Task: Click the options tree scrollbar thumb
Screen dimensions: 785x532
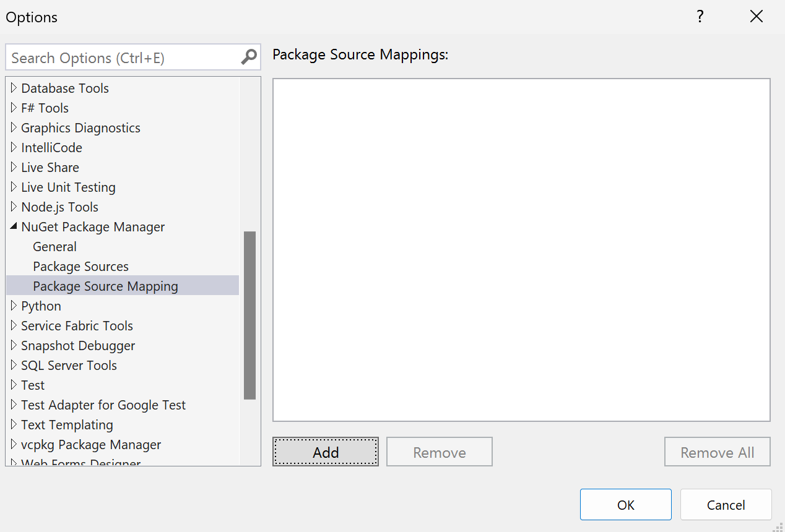Action: click(249, 315)
